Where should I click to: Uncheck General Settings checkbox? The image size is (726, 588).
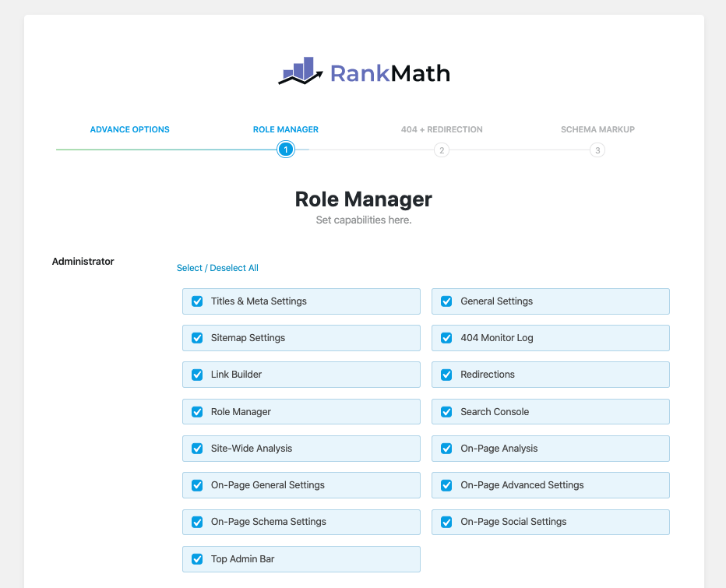pyautogui.click(x=446, y=301)
